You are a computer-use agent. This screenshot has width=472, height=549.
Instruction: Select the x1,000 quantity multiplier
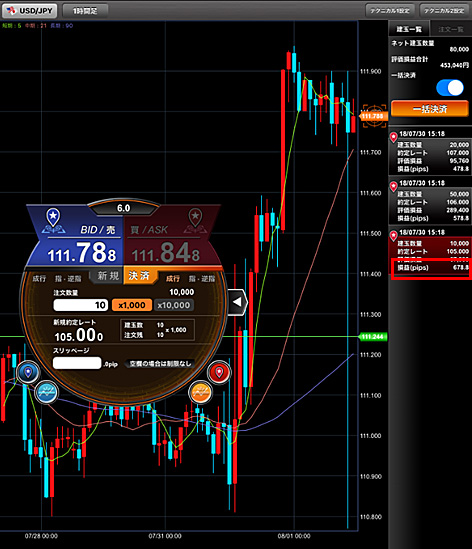[132, 305]
